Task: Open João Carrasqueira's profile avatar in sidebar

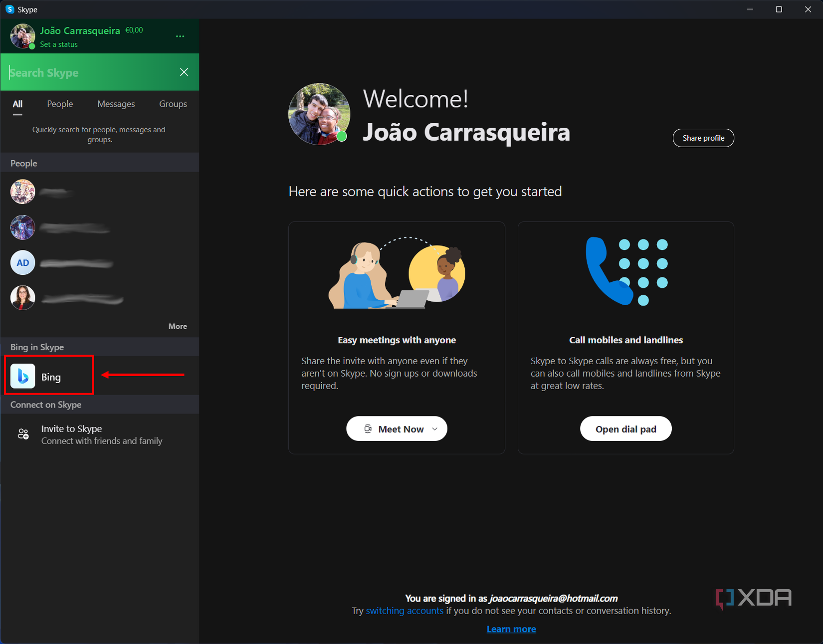Action: (22, 36)
